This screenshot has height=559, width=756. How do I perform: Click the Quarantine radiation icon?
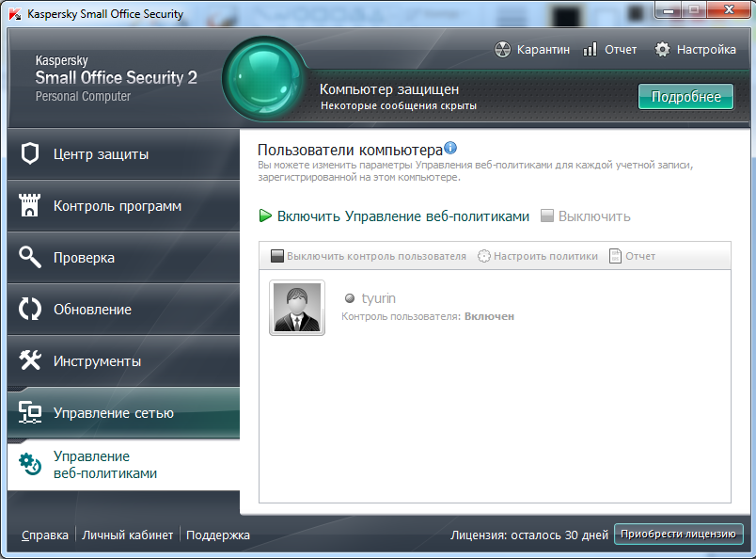pyautogui.click(x=502, y=49)
